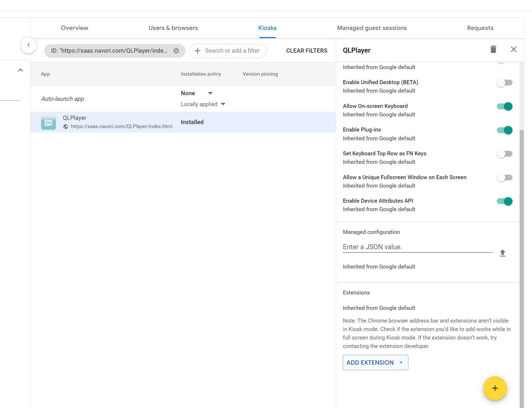532x408 pixels.
Task: Click the back arrow circle button
Action: click(29, 45)
